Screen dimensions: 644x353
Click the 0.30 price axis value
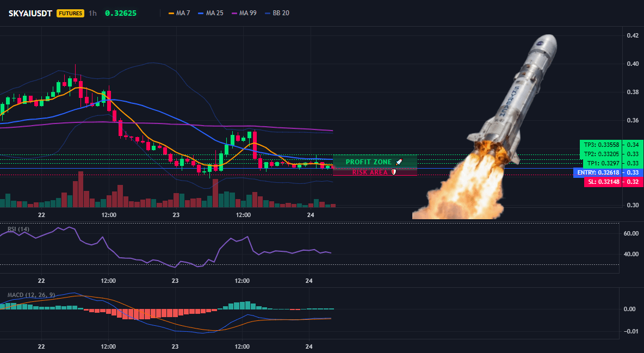(x=633, y=205)
